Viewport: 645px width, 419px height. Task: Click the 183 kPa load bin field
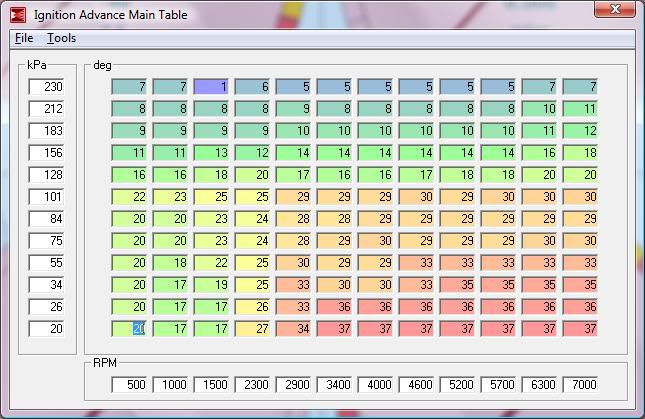pyautogui.click(x=46, y=131)
